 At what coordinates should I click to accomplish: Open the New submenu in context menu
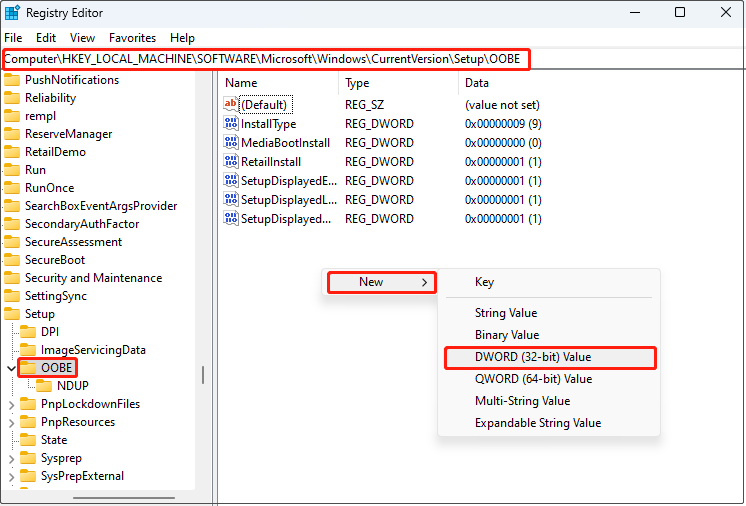(x=382, y=282)
